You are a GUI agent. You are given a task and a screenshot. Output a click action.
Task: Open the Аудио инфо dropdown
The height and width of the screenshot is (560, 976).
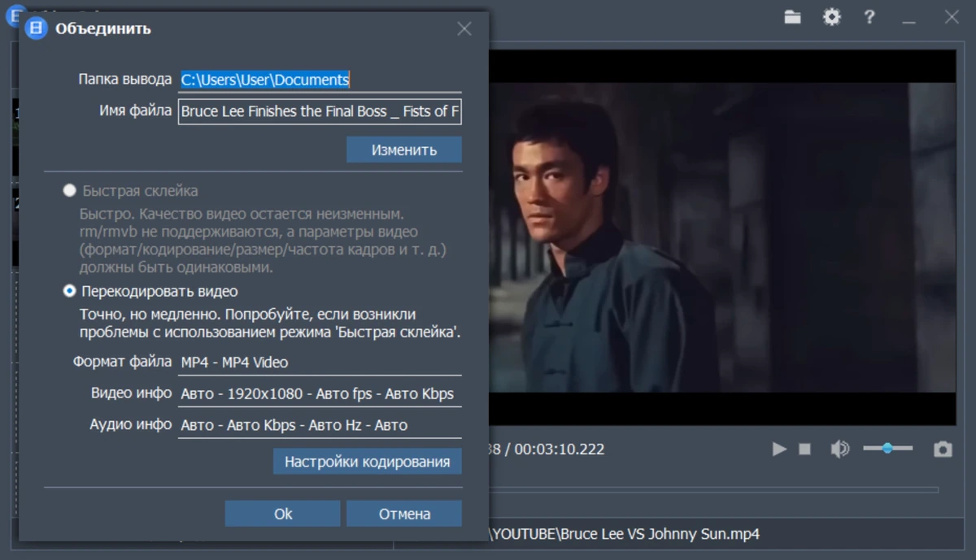point(320,425)
